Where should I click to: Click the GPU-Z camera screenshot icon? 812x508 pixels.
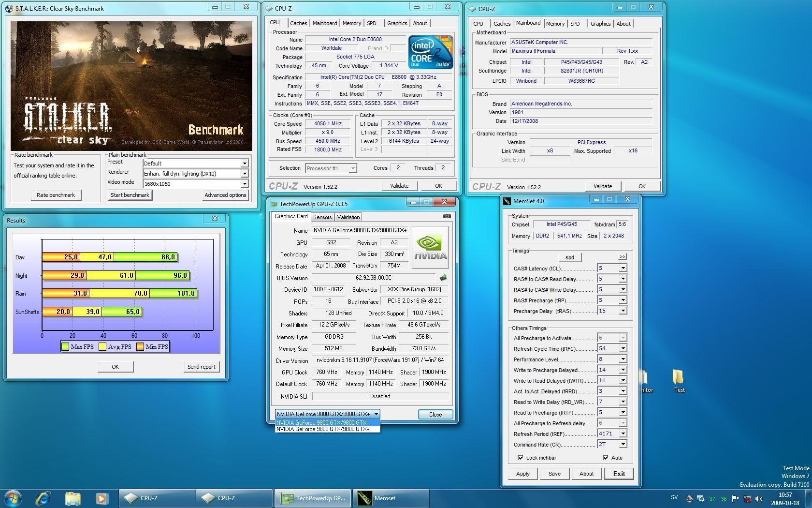(x=447, y=216)
